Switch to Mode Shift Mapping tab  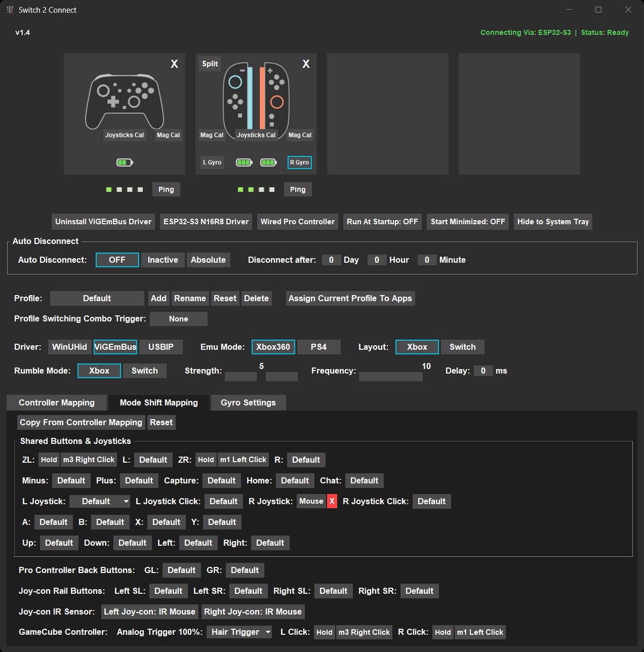159,402
